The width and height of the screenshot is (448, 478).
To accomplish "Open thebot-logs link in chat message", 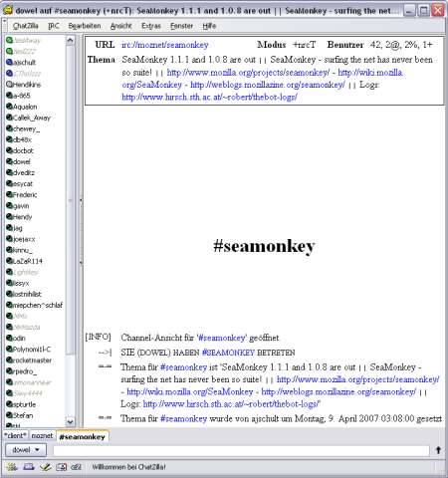I will click(231, 404).
